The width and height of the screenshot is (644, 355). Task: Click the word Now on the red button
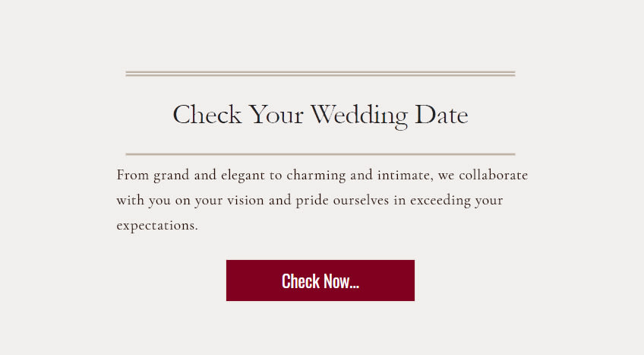click(336, 281)
